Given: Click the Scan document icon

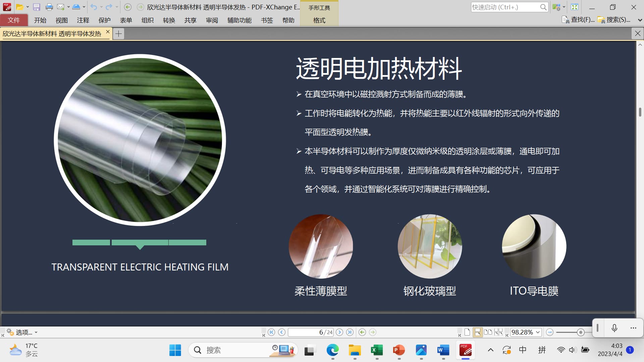Looking at the screenshot, I should (76, 7).
